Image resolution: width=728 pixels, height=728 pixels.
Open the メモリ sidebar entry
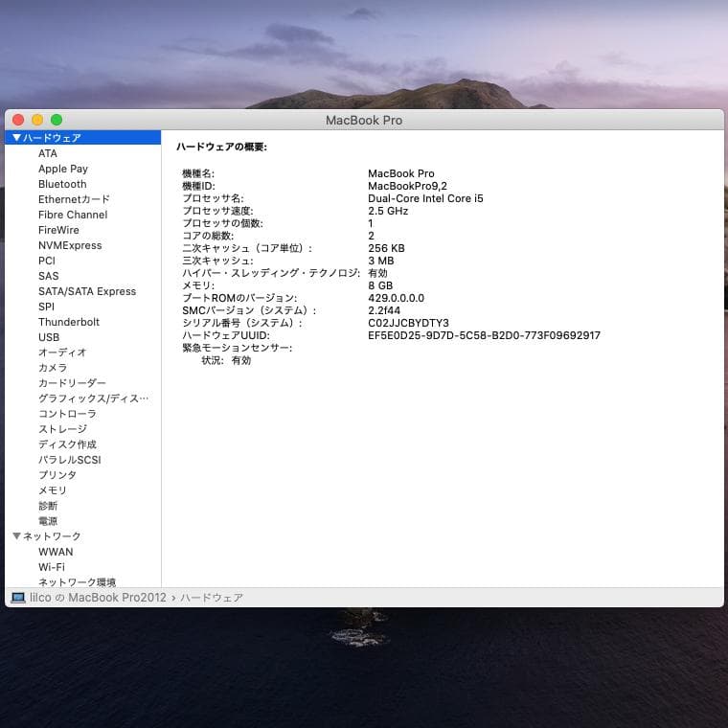point(53,490)
